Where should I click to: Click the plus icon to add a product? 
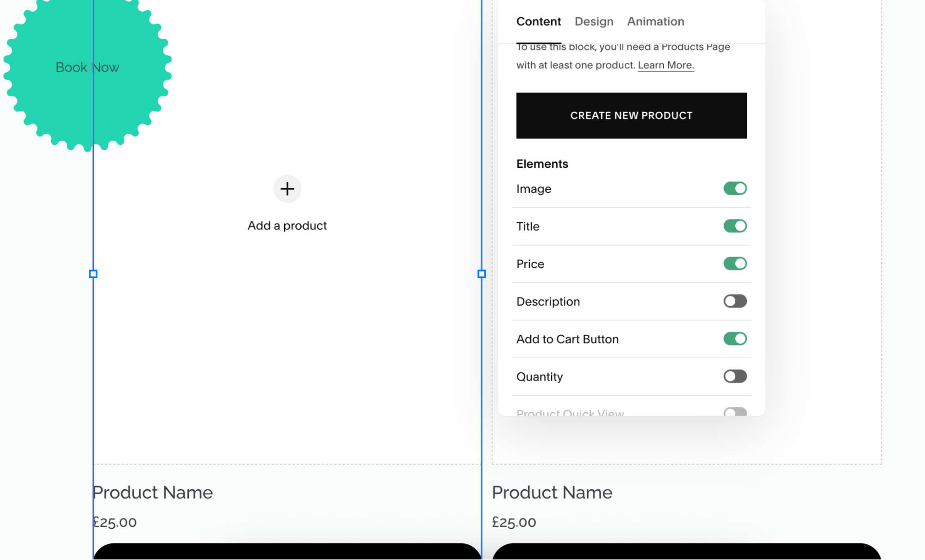(287, 189)
